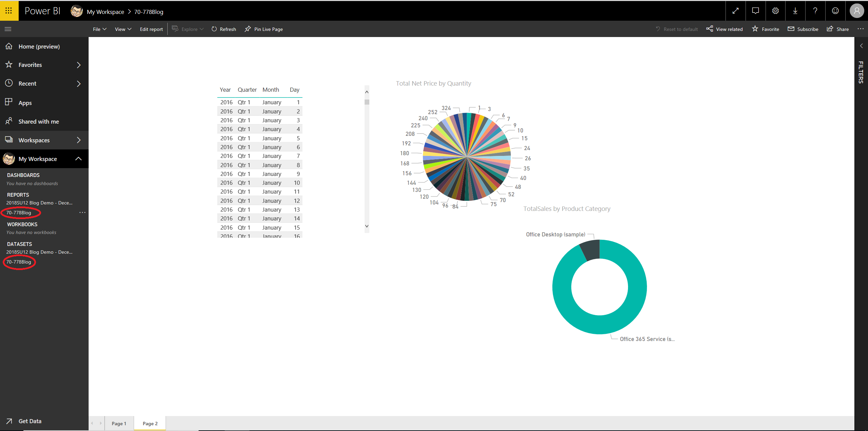Open Apps in navigation
Viewport: 868px width, 431px height.
(25, 103)
